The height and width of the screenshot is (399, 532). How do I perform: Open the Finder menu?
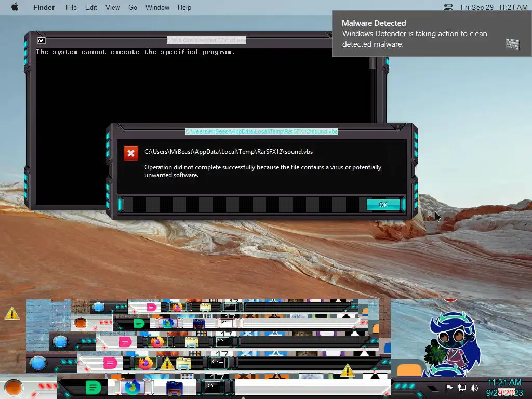click(44, 7)
